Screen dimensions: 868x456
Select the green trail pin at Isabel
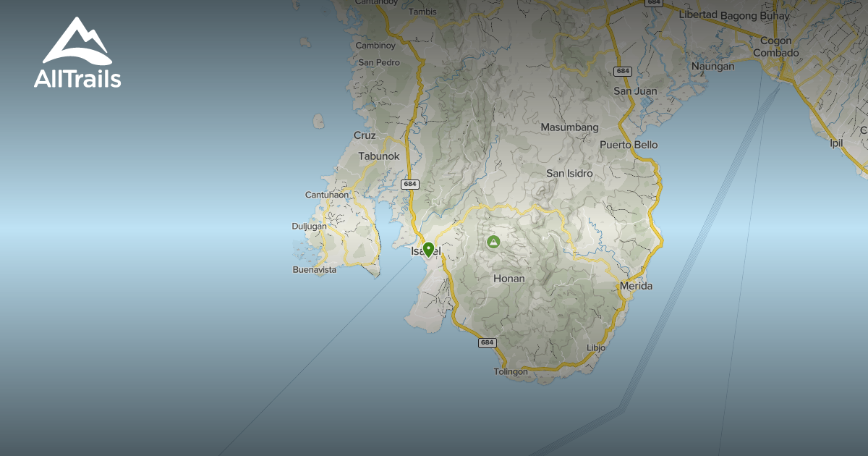click(429, 248)
